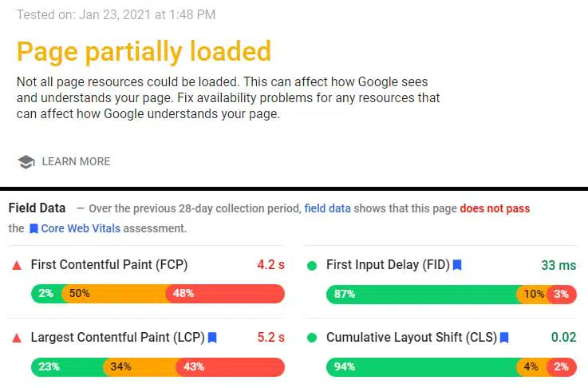Click the red 43% segment of LCP bar

click(231, 366)
